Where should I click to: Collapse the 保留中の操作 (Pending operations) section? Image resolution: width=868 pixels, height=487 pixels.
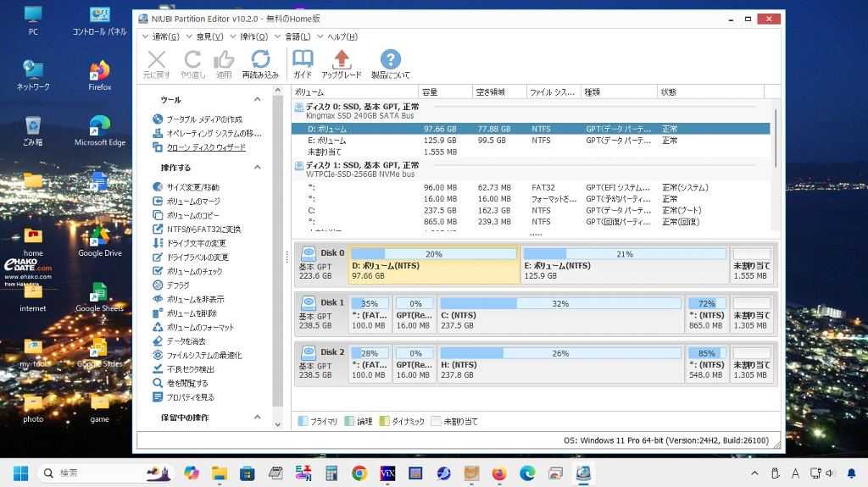point(257,418)
